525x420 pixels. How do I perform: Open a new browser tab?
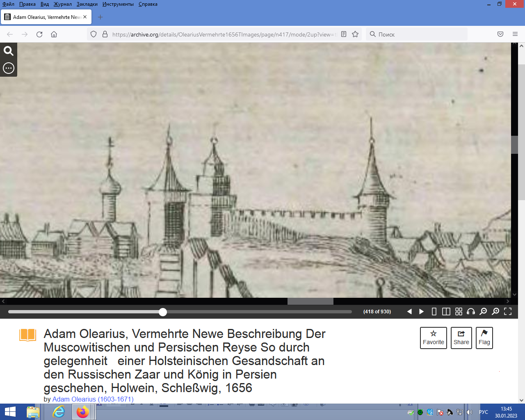click(x=100, y=17)
